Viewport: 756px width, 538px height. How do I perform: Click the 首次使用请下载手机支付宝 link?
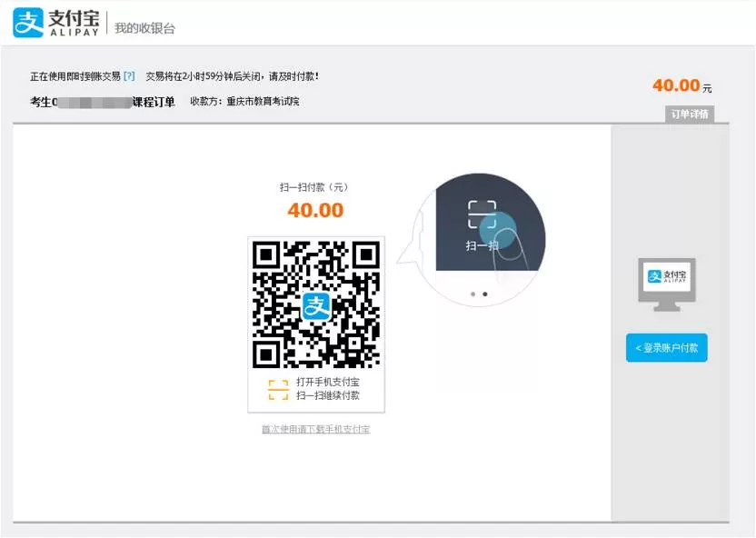click(315, 429)
